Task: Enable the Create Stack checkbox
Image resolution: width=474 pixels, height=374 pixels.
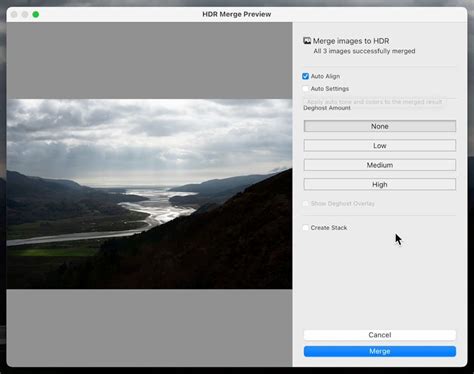Action: [x=305, y=228]
